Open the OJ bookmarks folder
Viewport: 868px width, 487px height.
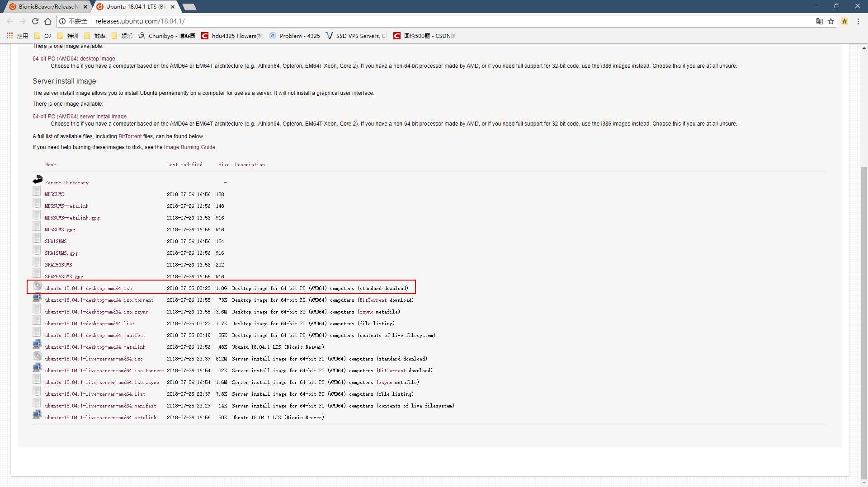click(x=42, y=36)
